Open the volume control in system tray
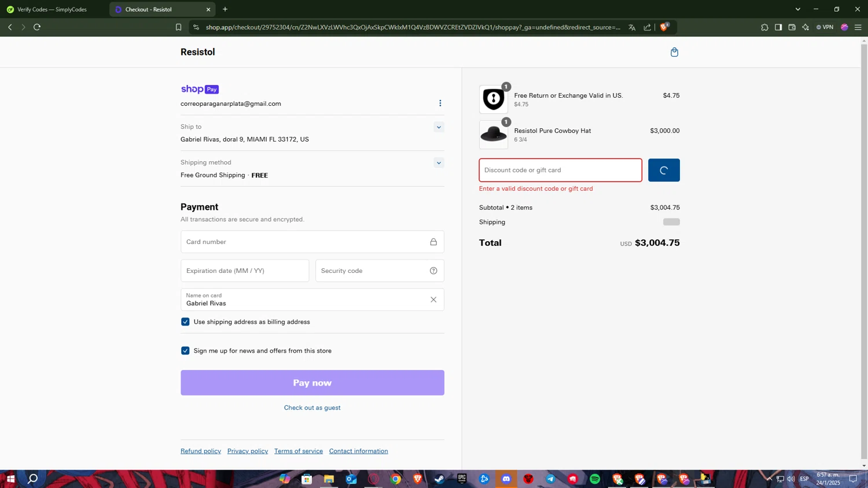 click(x=790, y=479)
